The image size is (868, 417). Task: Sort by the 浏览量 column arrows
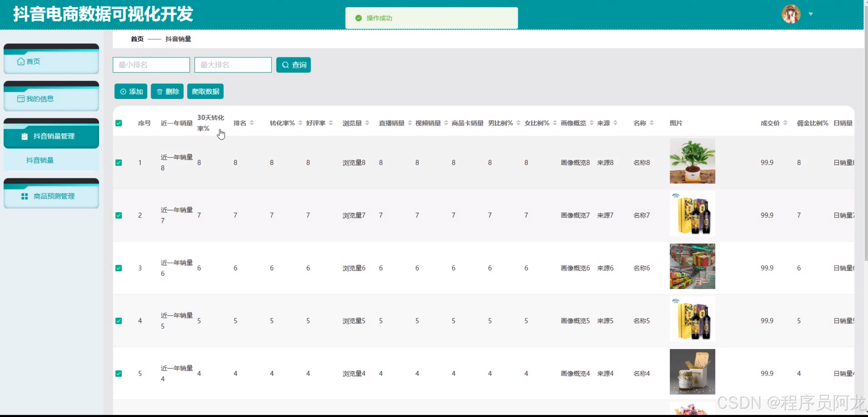click(x=367, y=123)
